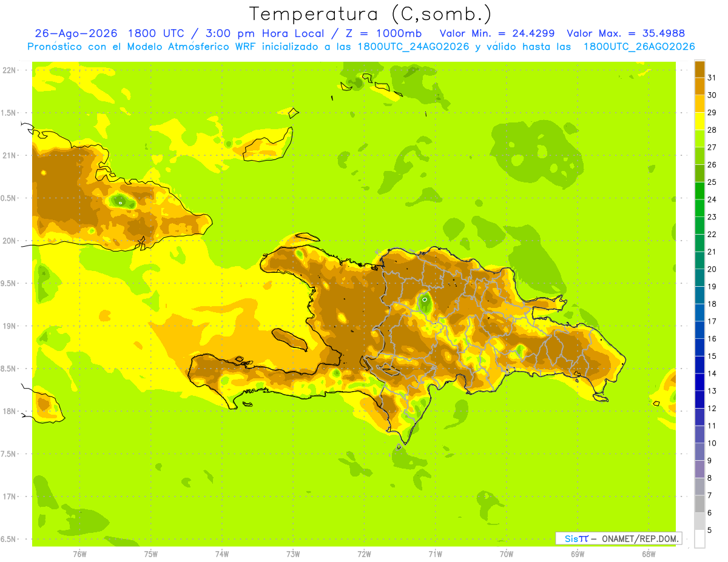Screen dimensions: 728x562
Task: Click the title 'Temperatura (C,somb.)'
Action: tap(371, 14)
